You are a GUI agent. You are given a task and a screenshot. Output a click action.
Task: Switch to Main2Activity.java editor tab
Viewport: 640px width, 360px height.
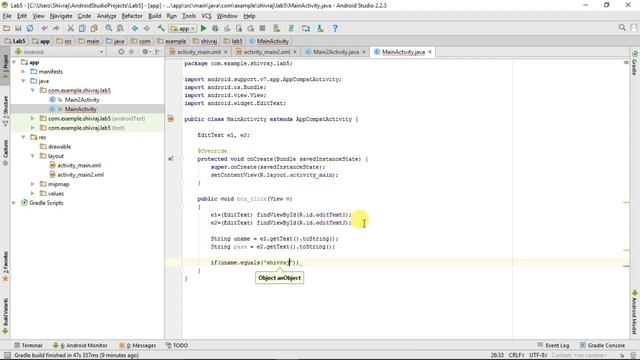[x=336, y=52]
